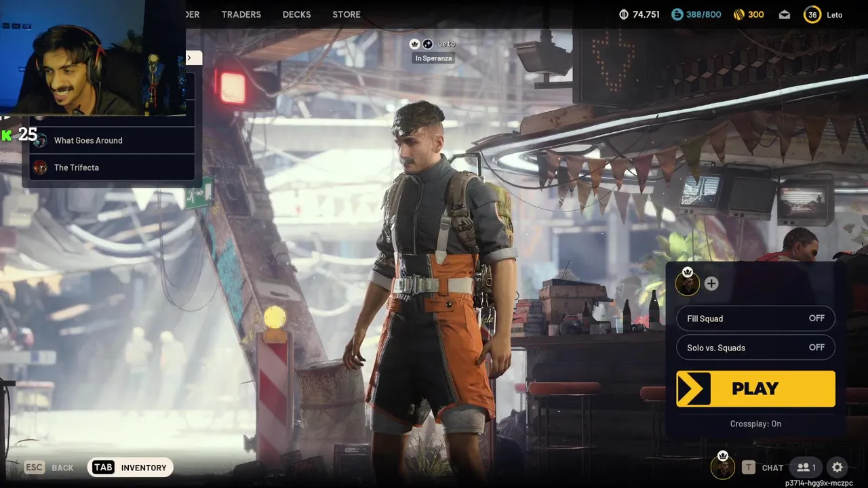Click the gold token icon beside 300
Image resolution: width=868 pixels, height=488 pixels.
click(738, 14)
